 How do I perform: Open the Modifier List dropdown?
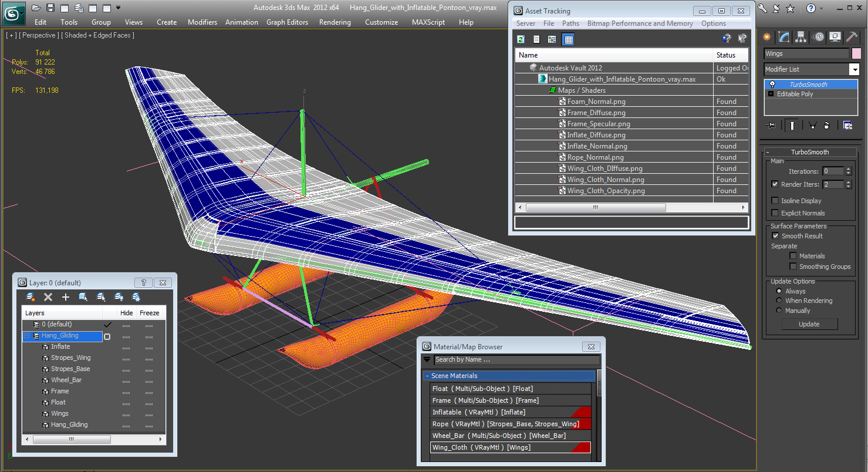pyautogui.click(x=854, y=69)
